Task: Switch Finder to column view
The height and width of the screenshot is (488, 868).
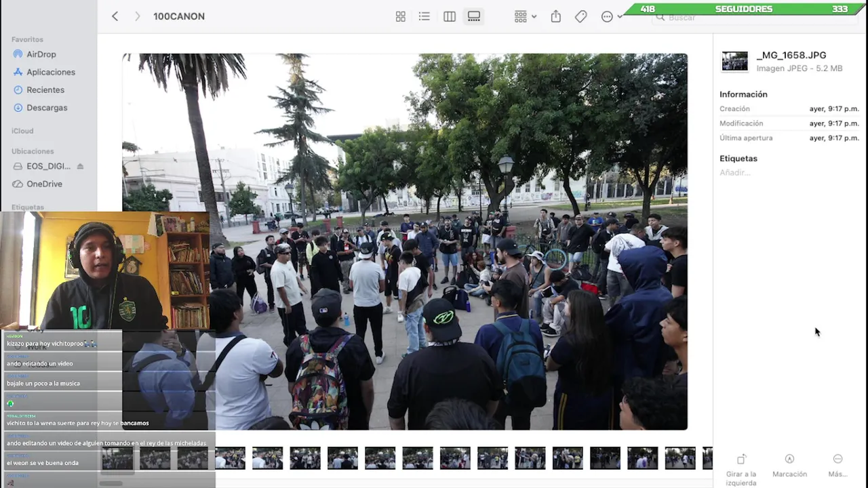Action: coord(450,16)
